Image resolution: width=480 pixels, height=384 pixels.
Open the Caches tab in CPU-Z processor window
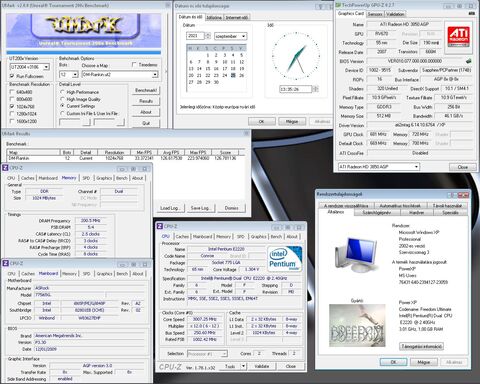(x=182, y=236)
